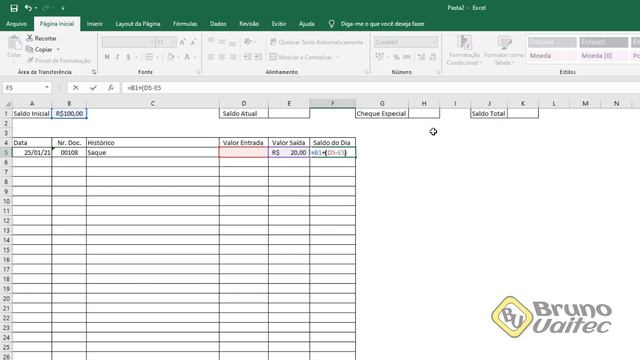The image size is (640, 360).
Task: Click the text orientation icon
Action: pos(247,42)
